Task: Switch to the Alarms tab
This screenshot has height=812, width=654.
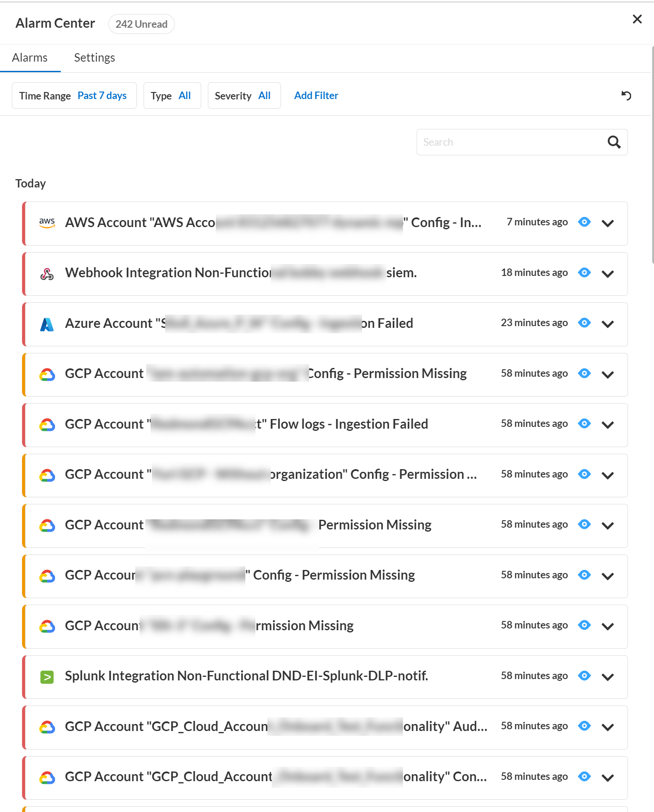Action: click(x=30, y=58)
